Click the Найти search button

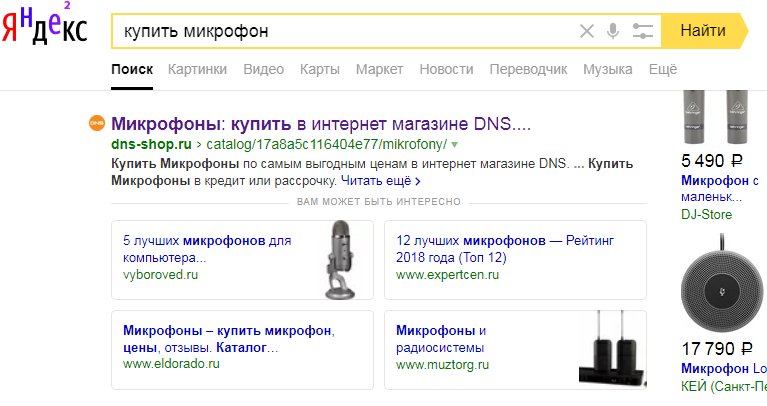click(704, 31)
